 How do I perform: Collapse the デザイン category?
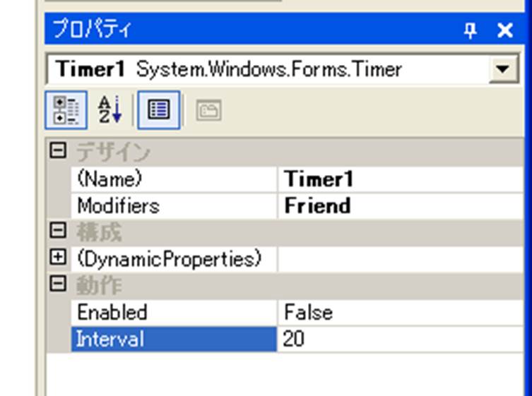tap(59, 151)
